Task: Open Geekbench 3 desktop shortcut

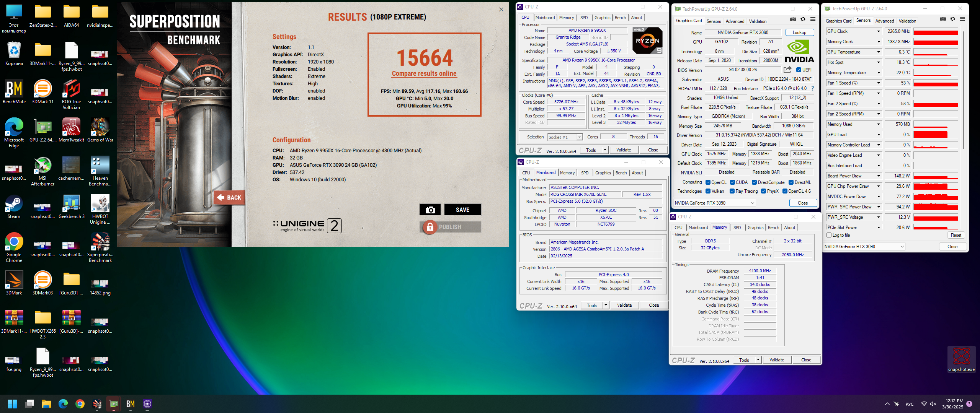Action: point(72,207)
